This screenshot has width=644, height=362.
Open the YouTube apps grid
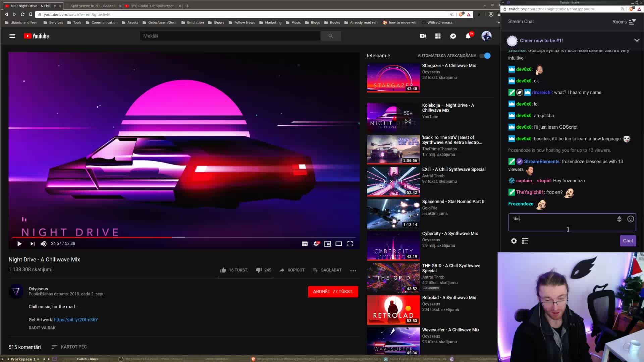click(438, 36)
